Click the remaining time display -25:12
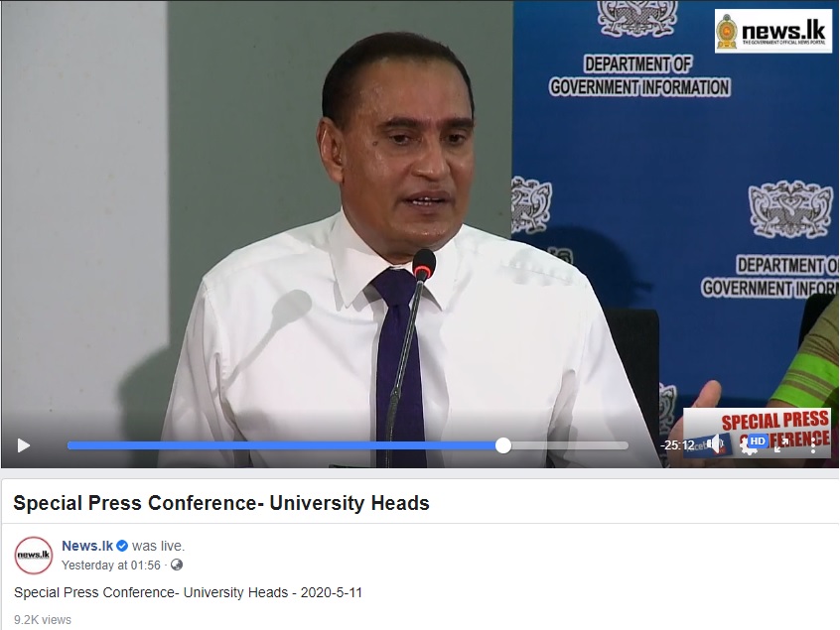 tap(677, 444)
